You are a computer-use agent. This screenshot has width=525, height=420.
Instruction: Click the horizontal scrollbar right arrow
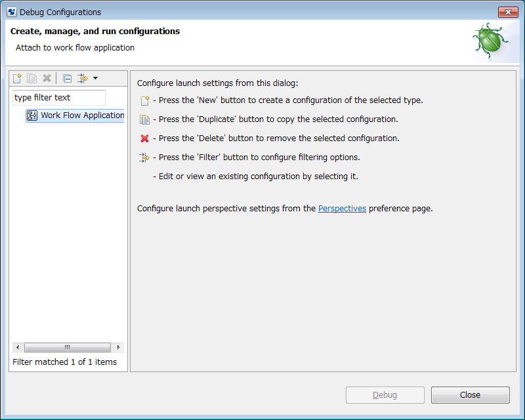[118, 347]
